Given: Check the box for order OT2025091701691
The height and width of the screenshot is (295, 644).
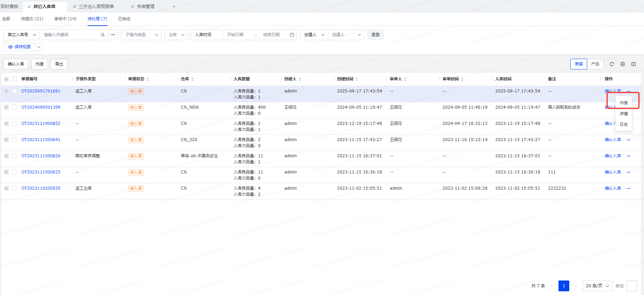Looking at the screenshot, I should 15,91.
